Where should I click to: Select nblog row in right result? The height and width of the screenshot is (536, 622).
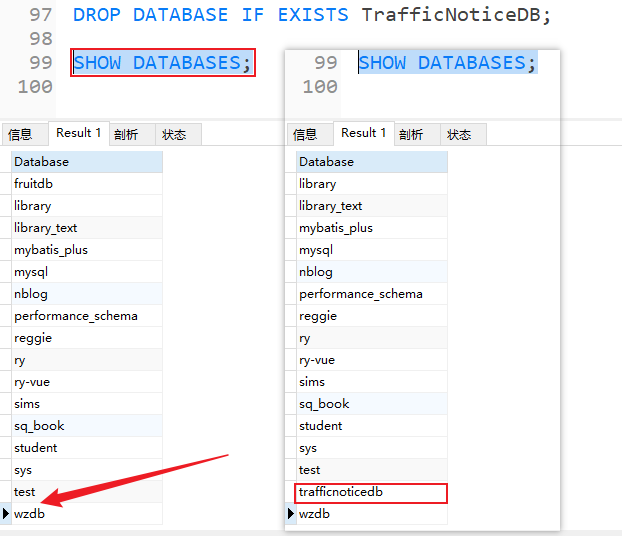372,272
